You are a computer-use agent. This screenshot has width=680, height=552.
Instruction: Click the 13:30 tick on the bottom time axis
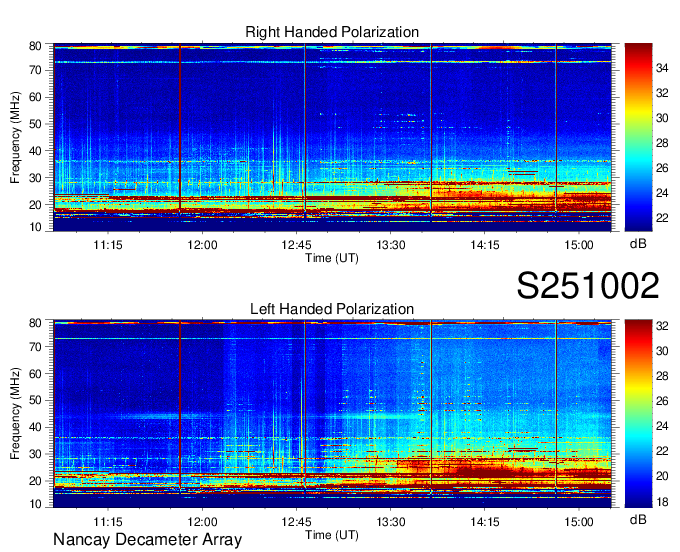click(x=390, y=521)
